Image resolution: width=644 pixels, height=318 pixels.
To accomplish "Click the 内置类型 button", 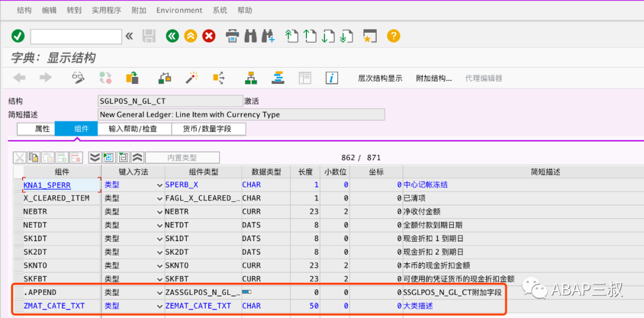I will (182, 158).
